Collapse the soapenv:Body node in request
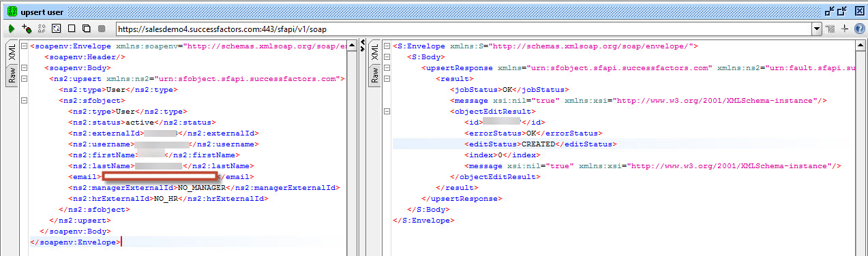868x256 pixels. click(24, 67)
